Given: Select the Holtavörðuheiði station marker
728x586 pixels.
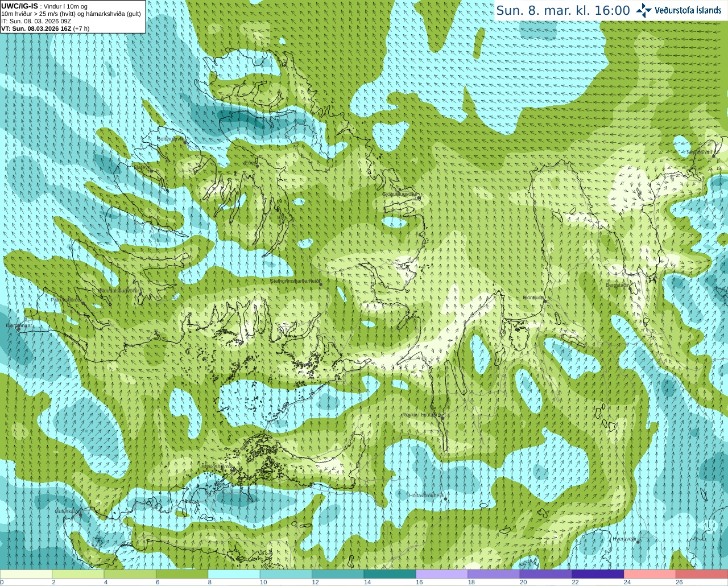Looking at the screenshot, I should point(445,499).
